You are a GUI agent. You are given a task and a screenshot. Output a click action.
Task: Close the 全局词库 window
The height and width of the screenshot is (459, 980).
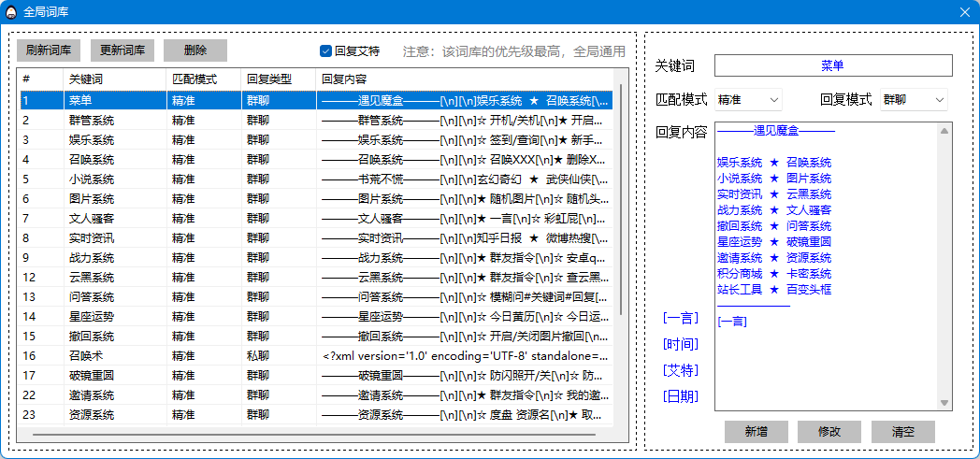coord(965,12)
